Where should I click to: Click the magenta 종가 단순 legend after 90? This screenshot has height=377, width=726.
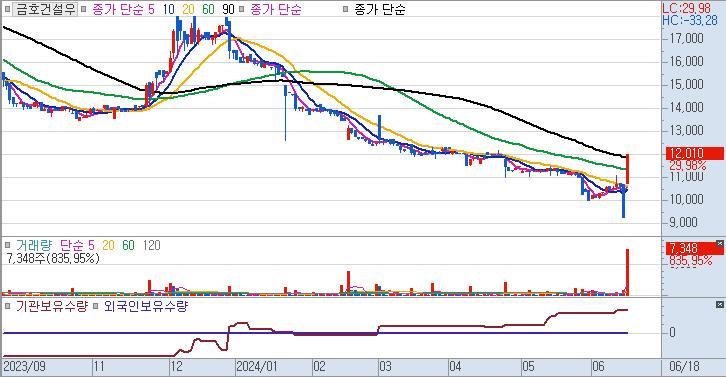pyautogui.click(x=276, y=9)
